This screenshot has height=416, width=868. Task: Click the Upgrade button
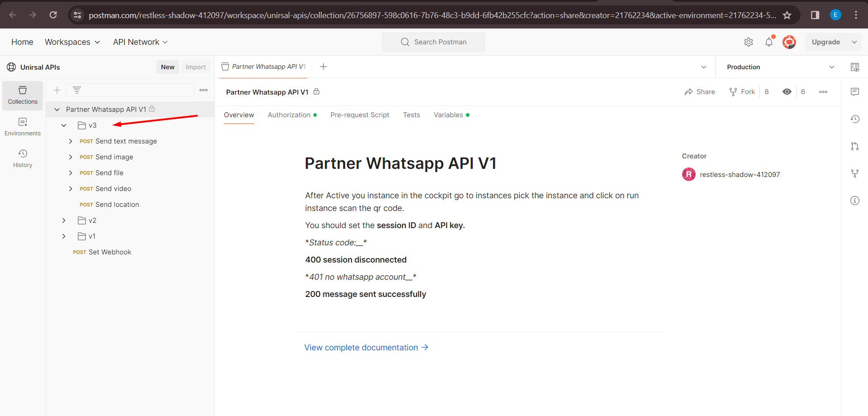[x=826, y=42]
